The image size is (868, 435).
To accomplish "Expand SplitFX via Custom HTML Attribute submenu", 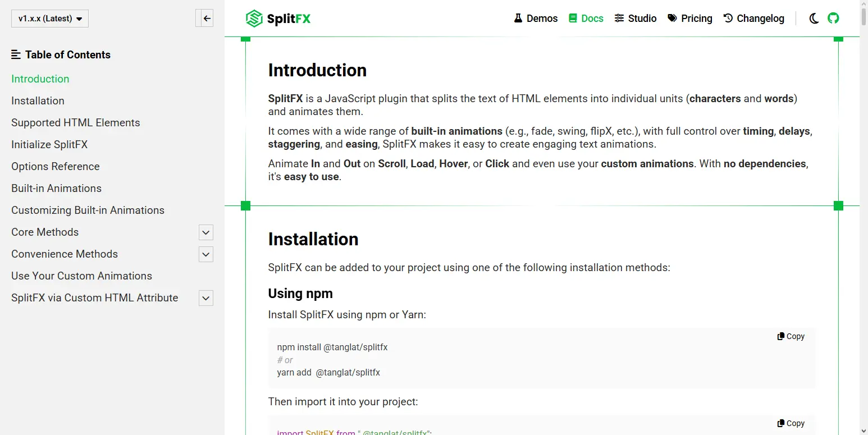I will (x=206, y=298).
